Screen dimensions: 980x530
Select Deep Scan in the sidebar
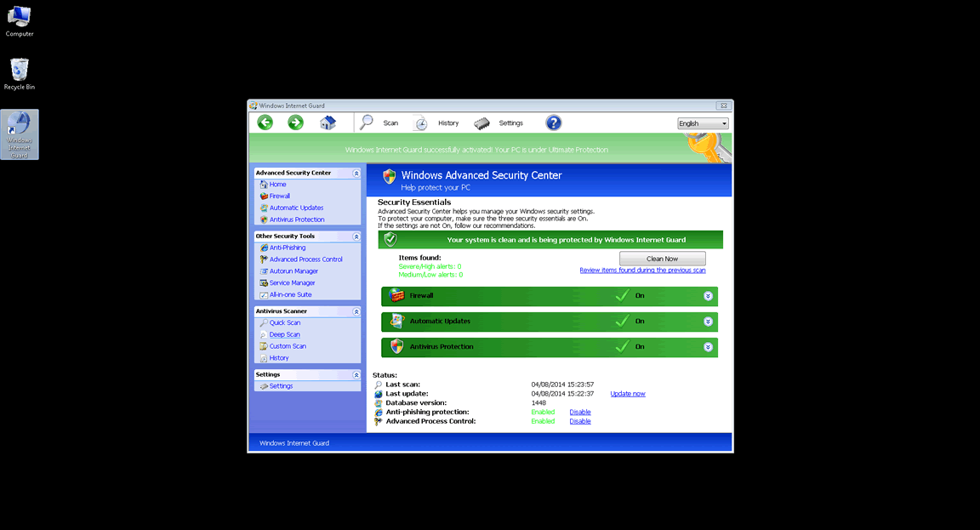point(284,334)
